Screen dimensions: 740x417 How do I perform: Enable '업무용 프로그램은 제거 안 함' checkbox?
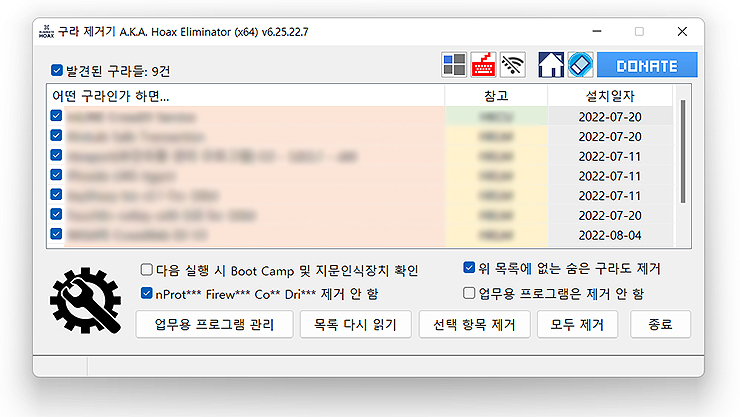point(469,293)
